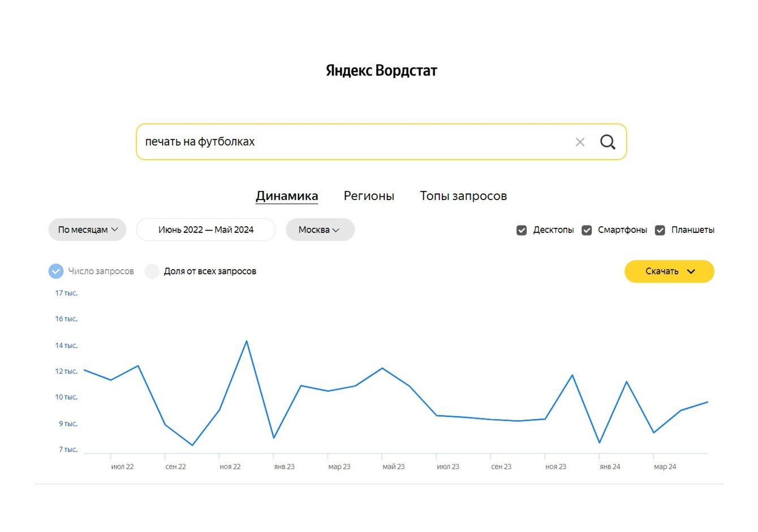
Task: Clear the search query with the X icon
Action: 580,142
